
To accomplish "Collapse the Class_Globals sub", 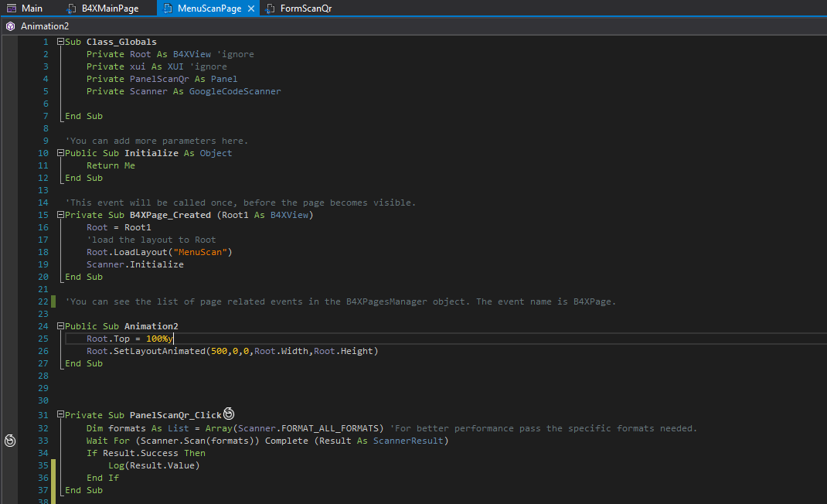I will (60, 42).
